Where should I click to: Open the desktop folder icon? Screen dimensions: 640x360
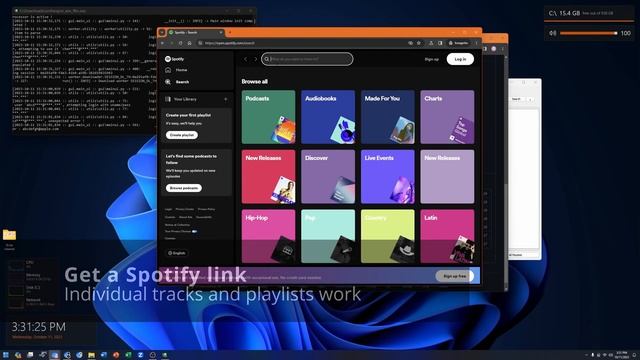pos(9,235)
